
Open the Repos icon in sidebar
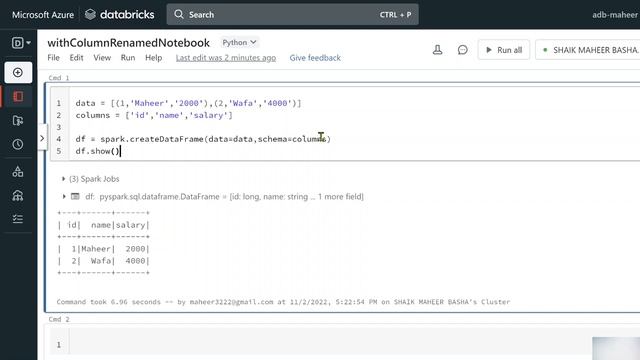coord(18,120)
